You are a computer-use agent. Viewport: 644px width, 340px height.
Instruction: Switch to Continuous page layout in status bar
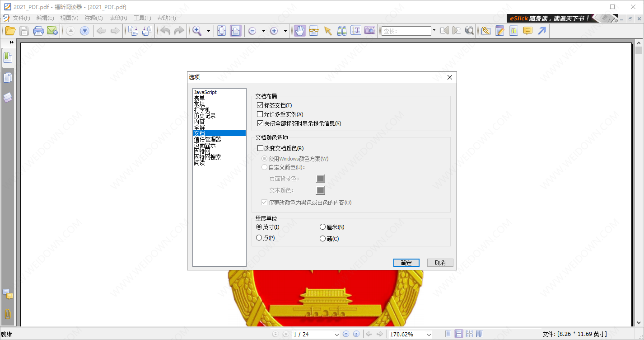coord(458,334)
